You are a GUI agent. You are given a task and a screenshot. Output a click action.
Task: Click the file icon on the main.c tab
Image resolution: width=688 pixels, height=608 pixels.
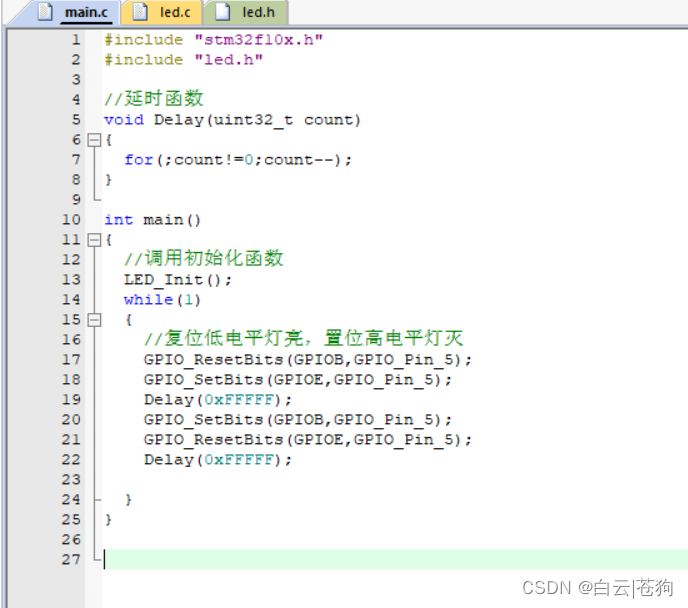point(45,12)
